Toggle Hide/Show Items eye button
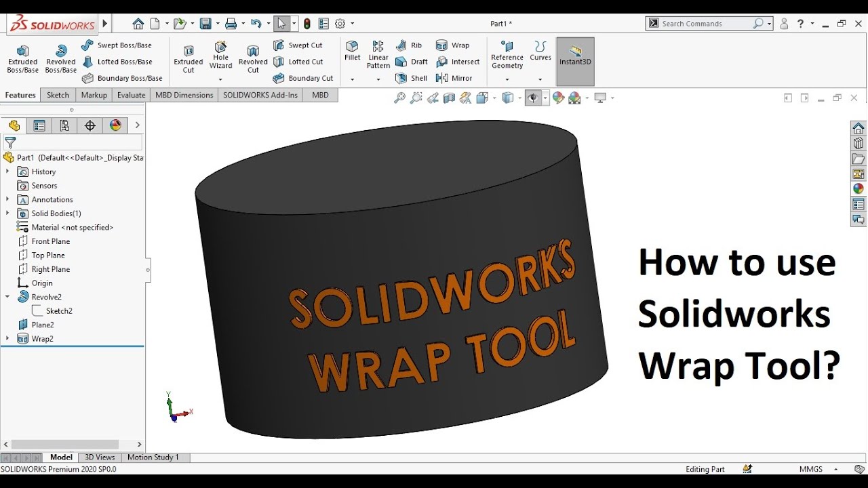The image size is (868, 488). pos(533,98)
